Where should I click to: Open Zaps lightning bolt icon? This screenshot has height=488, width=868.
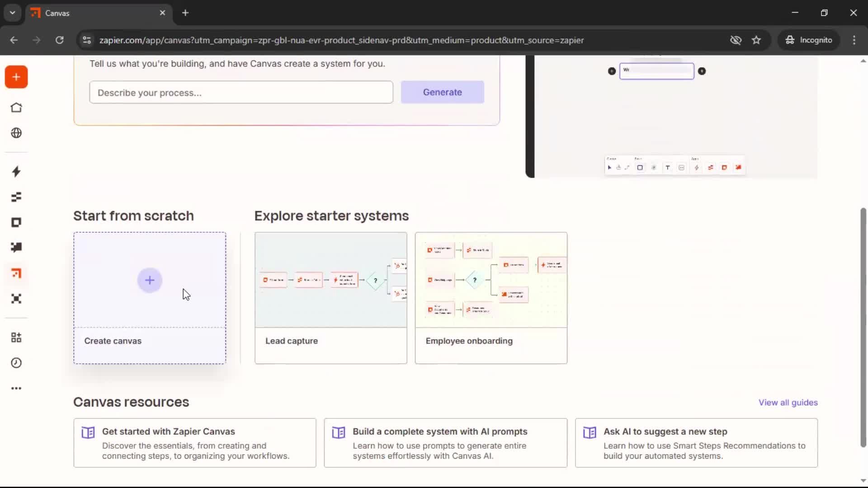coord(16,171)
